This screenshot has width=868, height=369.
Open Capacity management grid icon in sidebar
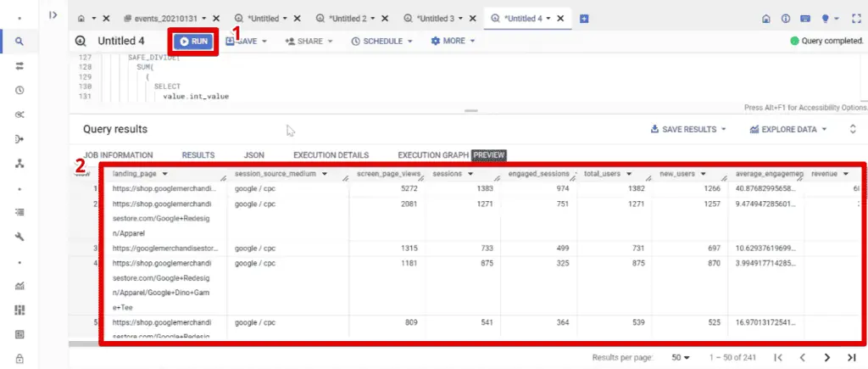tap(19, 310)
